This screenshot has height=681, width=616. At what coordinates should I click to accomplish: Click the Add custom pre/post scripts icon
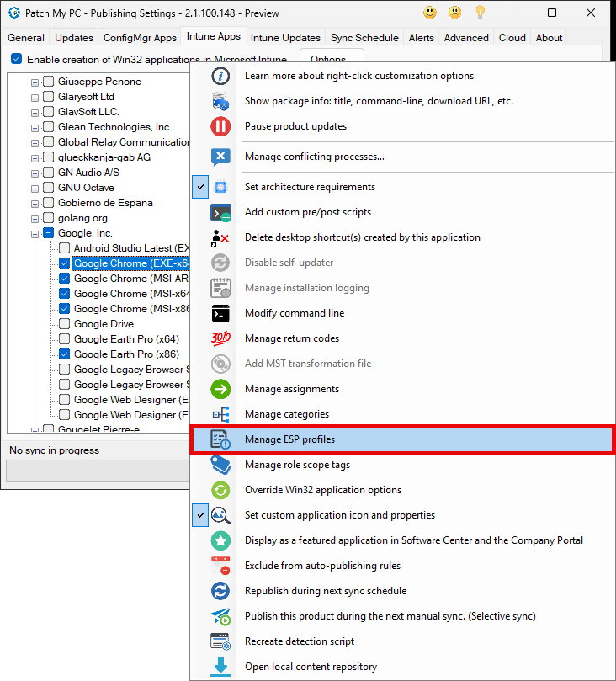(220, 212)
